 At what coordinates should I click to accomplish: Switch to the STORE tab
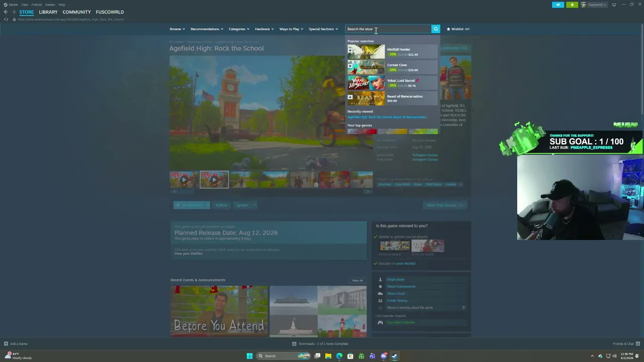click(x=27, y=12)
